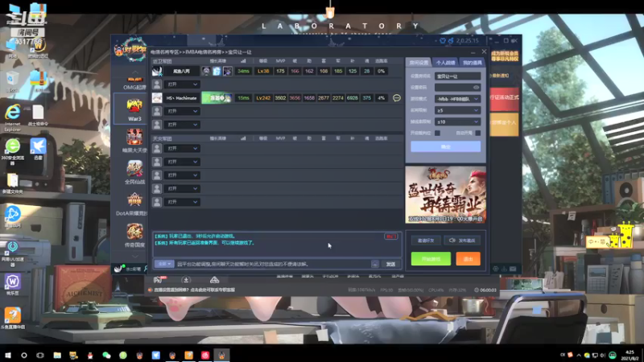Toggle the 开启裁判位 checkbox
The height and width of the screenshot is (362, 644).
[x=437, y=133]
